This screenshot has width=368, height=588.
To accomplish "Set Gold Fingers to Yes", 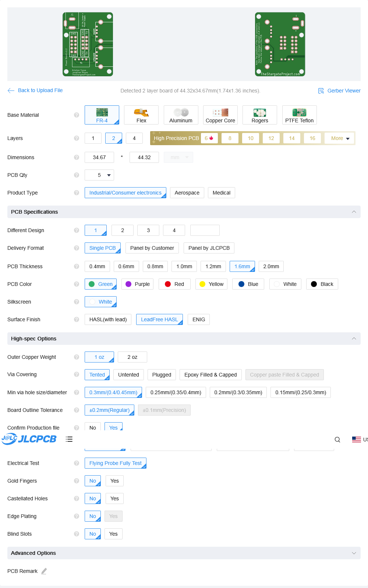I will [115, 481].
